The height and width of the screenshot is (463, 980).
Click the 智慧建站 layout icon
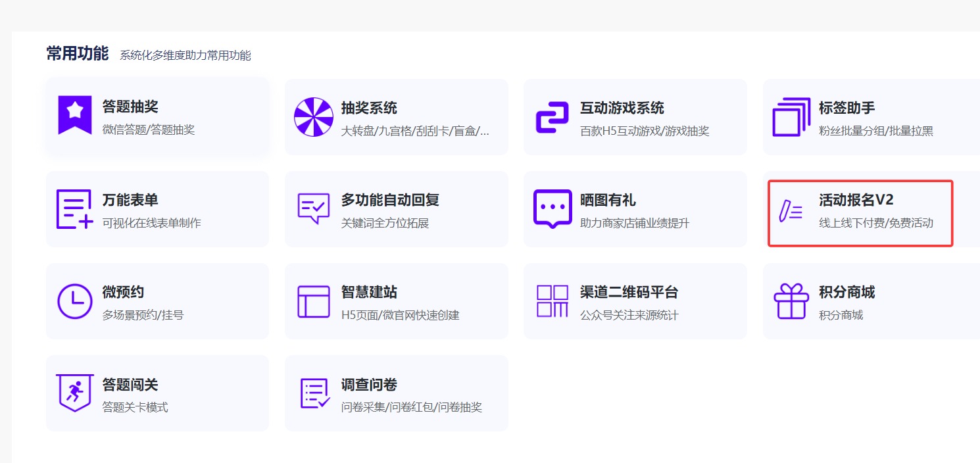coord(313,302)
